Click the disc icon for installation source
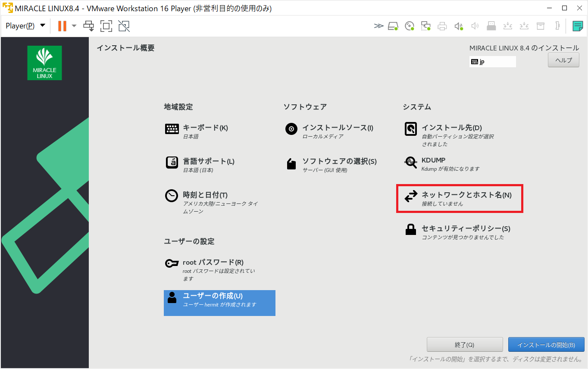588x369 pixels. point(291,129)
